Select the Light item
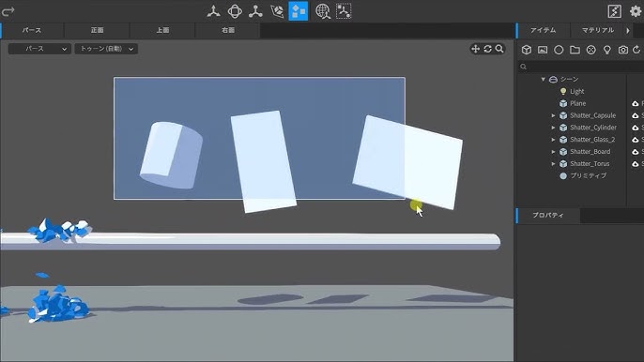Screen dimensions: 644x362 (x=576, y=91)
